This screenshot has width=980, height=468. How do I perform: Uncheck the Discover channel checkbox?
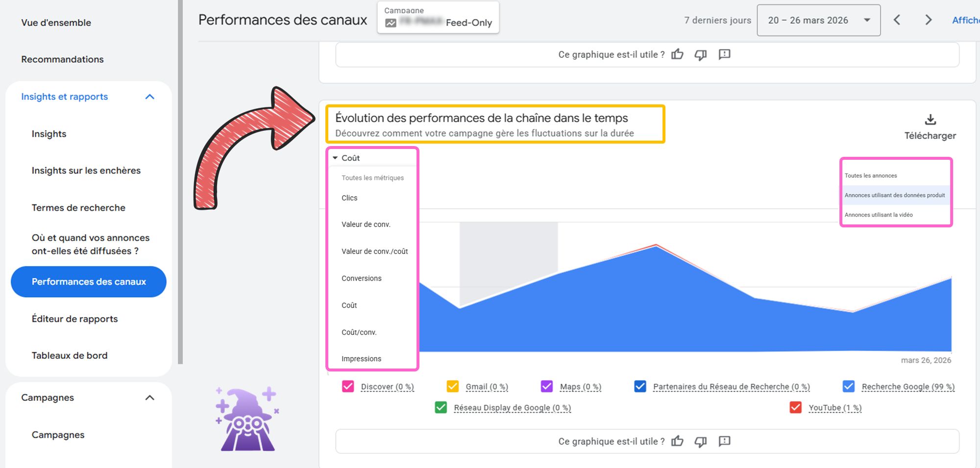pos(348,387)
